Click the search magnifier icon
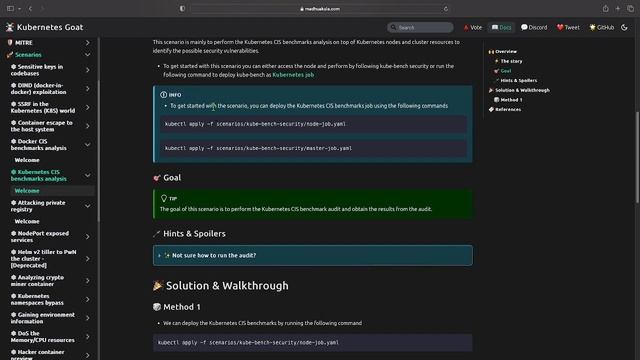The image size is (640, 360). click(393, 27)
